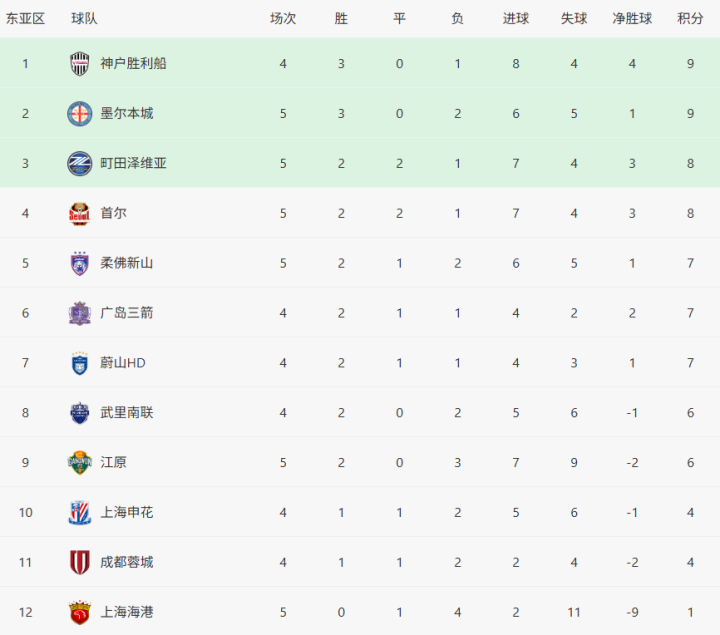Click the 广岛三箭 club badge
720x635 pixels.
pos(80,313)
